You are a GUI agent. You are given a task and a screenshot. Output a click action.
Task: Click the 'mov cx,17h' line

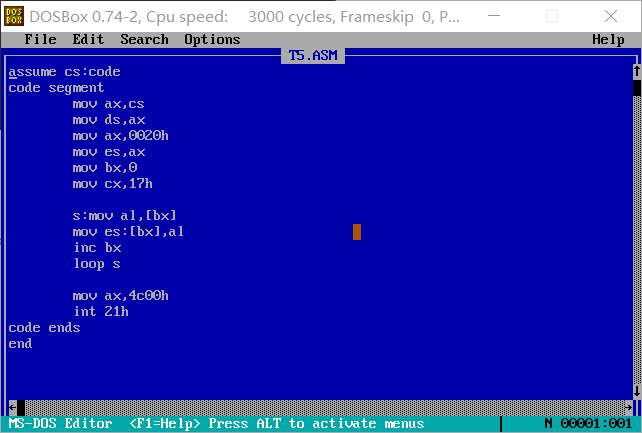(113, 183)
